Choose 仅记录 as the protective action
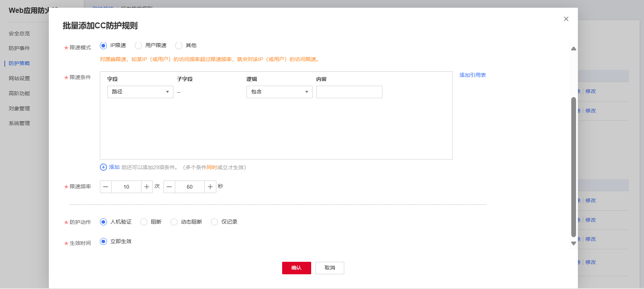This screenshot has width=644, height=289. pos(215,222)
